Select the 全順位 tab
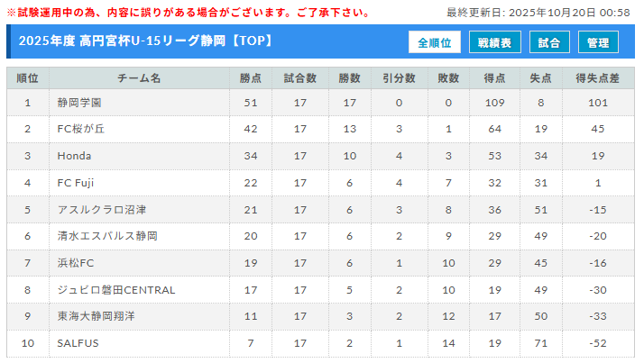This screenshot has height=363, width=644. tap(435, 42)
